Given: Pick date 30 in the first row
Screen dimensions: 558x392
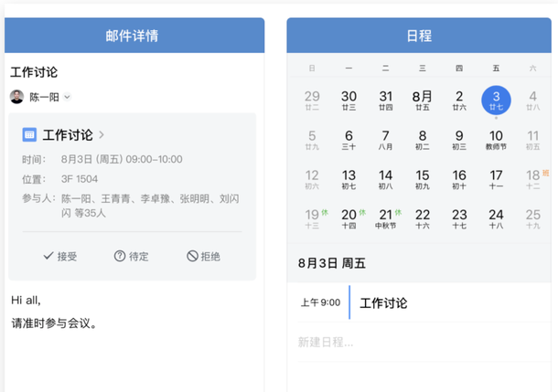Looking at the screenshot, I should point(349,100).
